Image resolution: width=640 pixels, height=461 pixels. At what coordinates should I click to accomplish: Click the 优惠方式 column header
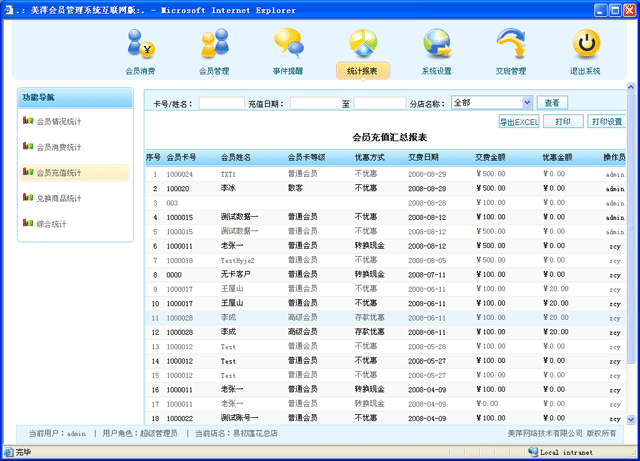point(370,157)
